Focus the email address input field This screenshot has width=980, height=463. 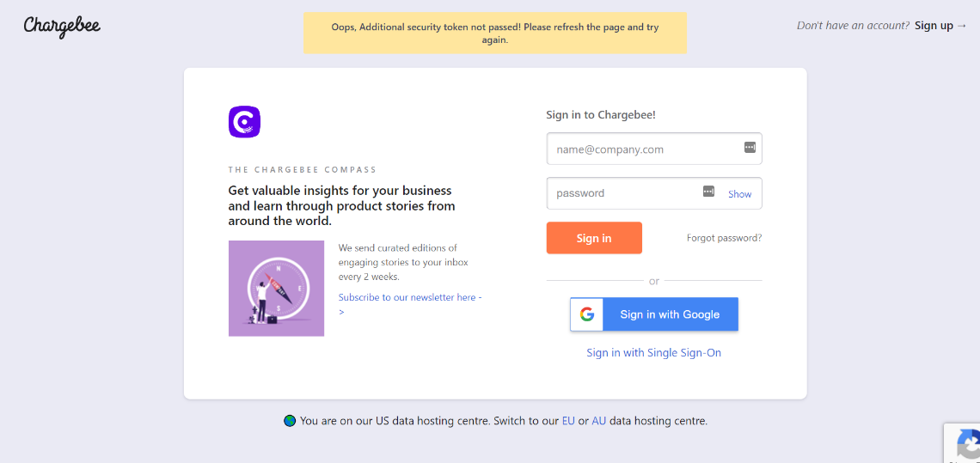click(645, 149)
